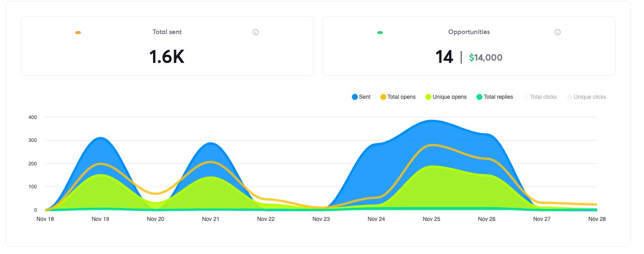Click the Nov 23 x-axis label

point(321,219)
